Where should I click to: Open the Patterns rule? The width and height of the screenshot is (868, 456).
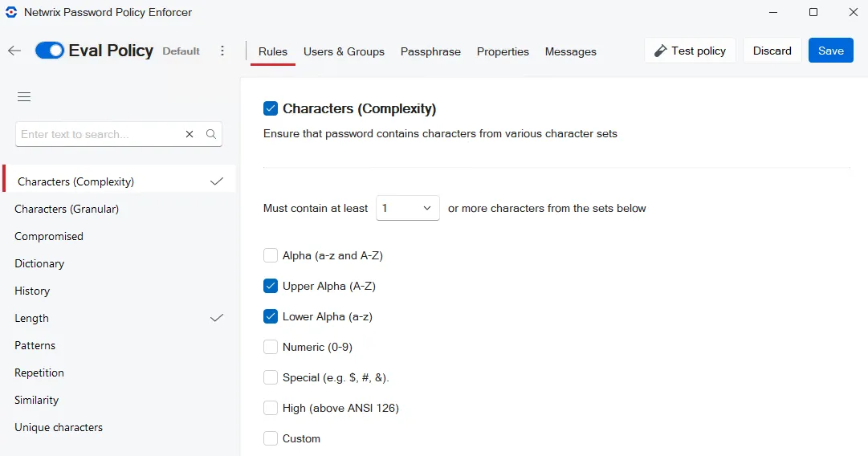pyautogui.click(x=120, y=345)
